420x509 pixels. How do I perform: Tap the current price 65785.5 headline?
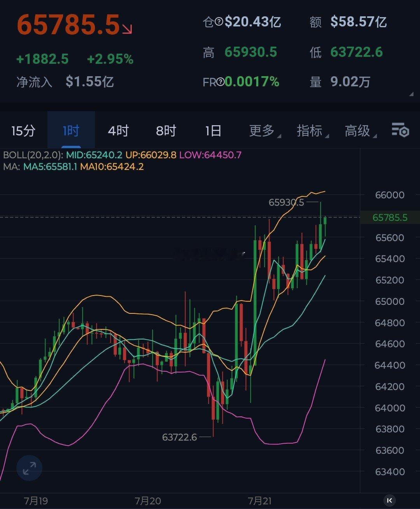click(68, 25)
